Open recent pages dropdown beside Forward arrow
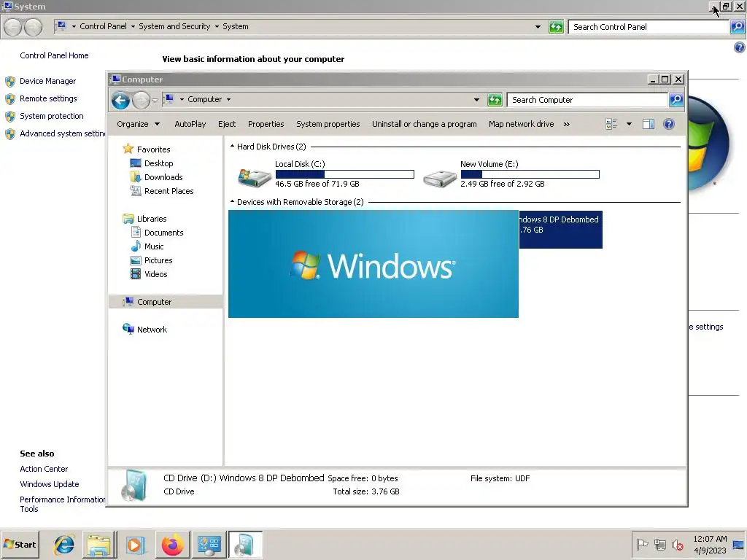Screen dimensions: 747x560 (155, 101)
